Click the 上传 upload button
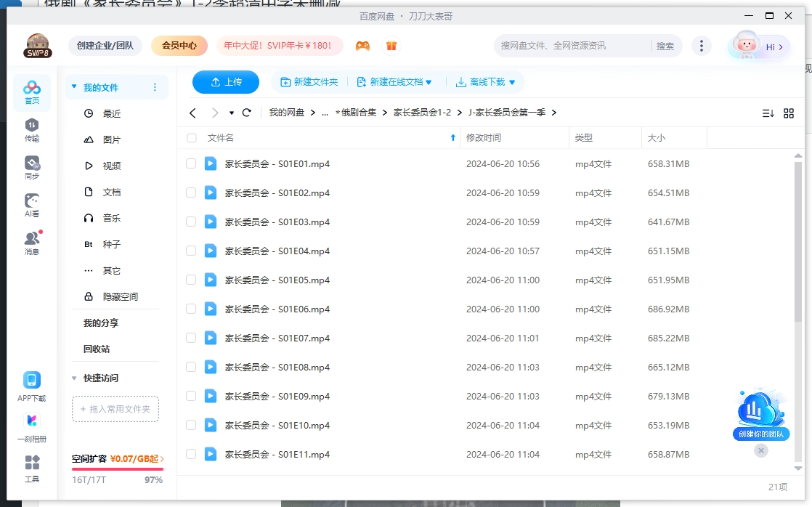Viewport: 812px width, 507px height. tap(225, 82)
